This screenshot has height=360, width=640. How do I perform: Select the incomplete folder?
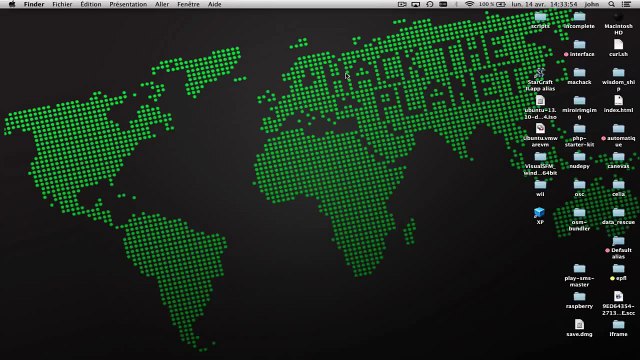click(x=579, y=16)
